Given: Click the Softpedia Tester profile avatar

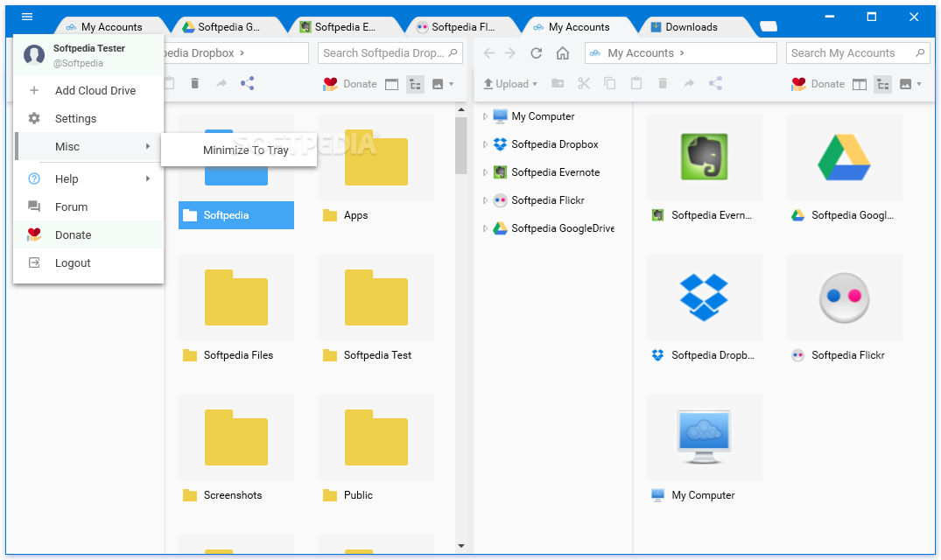Looking at the screenshot, I should (x=33, y=55).
